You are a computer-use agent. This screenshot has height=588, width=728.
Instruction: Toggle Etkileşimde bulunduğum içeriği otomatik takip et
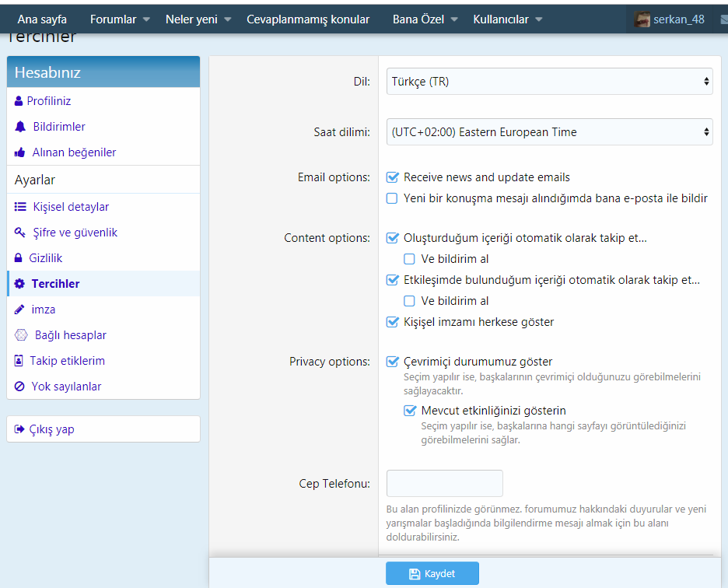click(392, 280)
